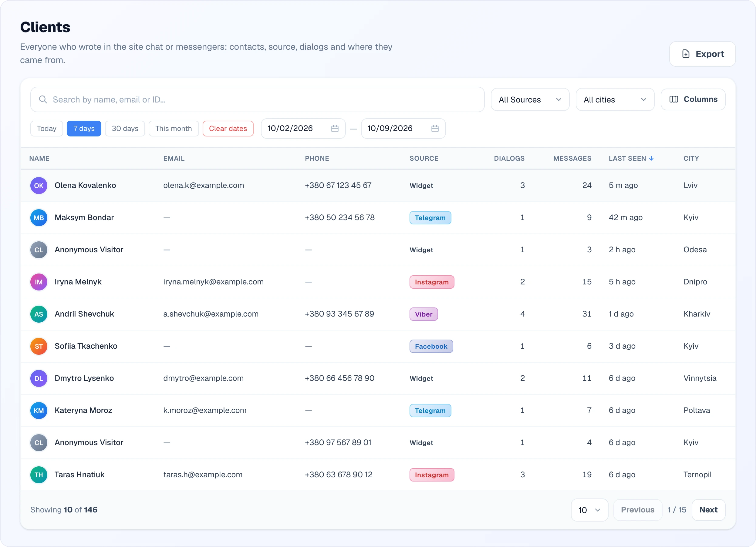Image resolution: width=756 pixels, height=547 pixels.
Task: Select the 7 days preset
Action: pyautogui.click(x=84, y=129)
